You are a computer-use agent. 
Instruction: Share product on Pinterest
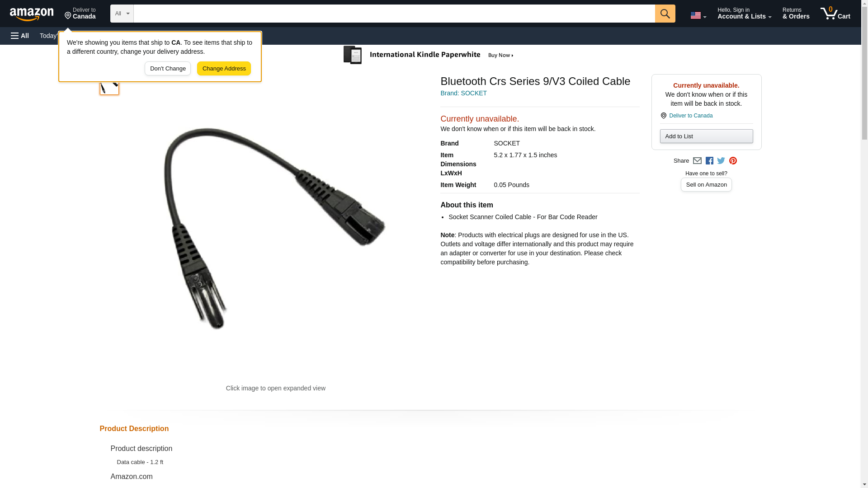(733, 161)
